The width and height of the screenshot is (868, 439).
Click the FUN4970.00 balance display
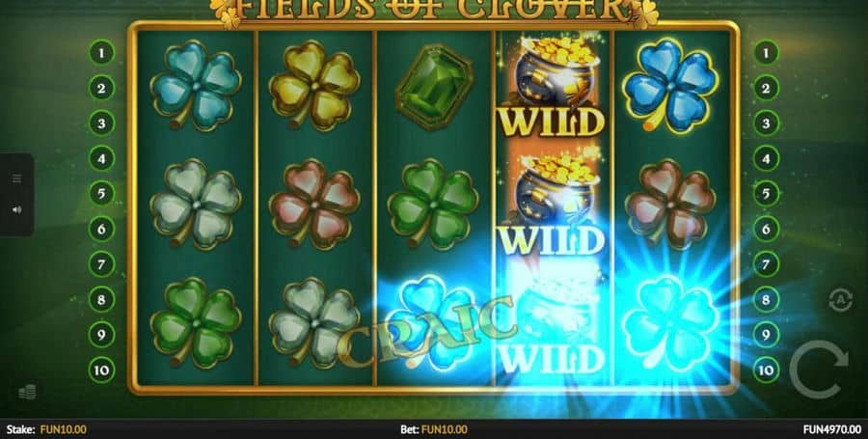coord(832,429)
